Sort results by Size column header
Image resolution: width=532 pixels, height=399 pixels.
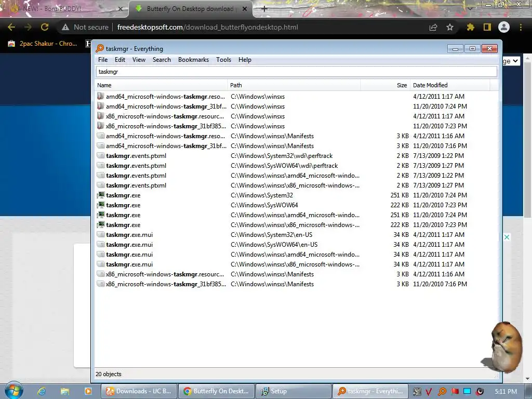(385, 85)
